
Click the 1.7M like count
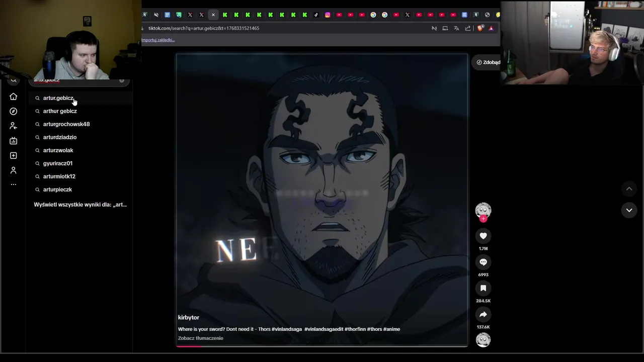pos(483,248)
